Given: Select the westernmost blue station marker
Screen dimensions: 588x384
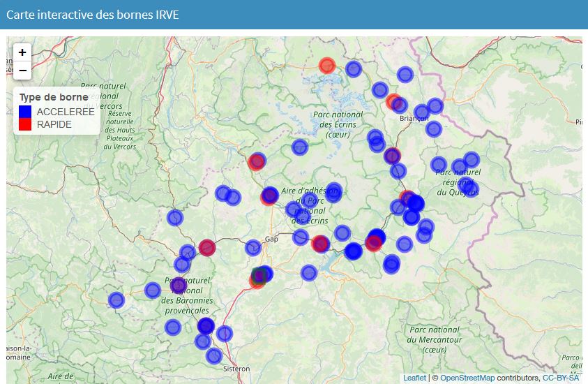Looking at the screenshot, I should click(x=116, y=300).
